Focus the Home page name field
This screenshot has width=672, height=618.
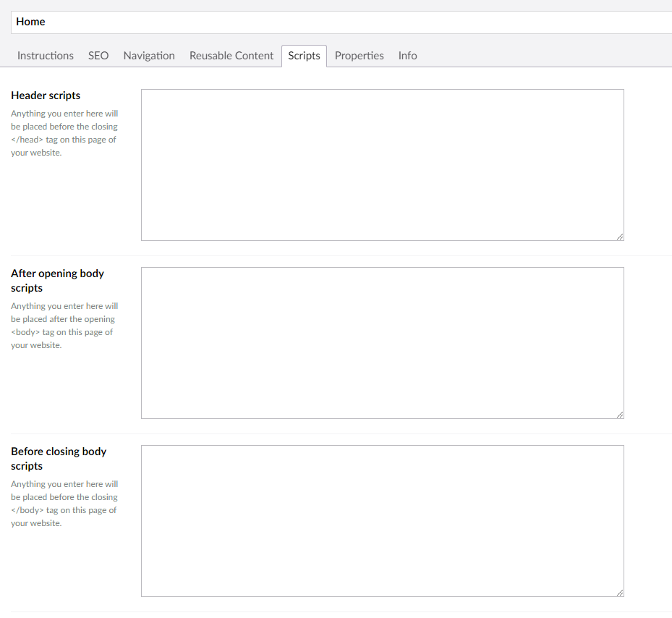click(x=341, y=22)
